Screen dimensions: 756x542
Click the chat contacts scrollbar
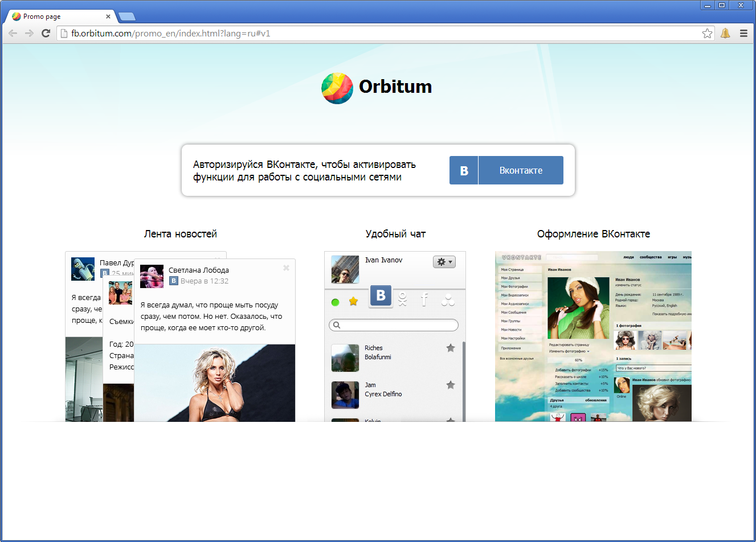point(464,381)
